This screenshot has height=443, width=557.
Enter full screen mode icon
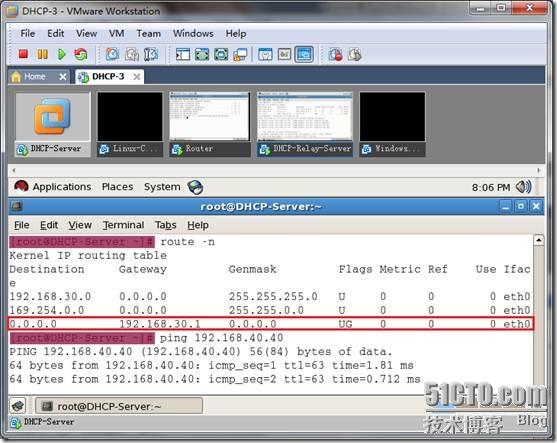[202, 54]
